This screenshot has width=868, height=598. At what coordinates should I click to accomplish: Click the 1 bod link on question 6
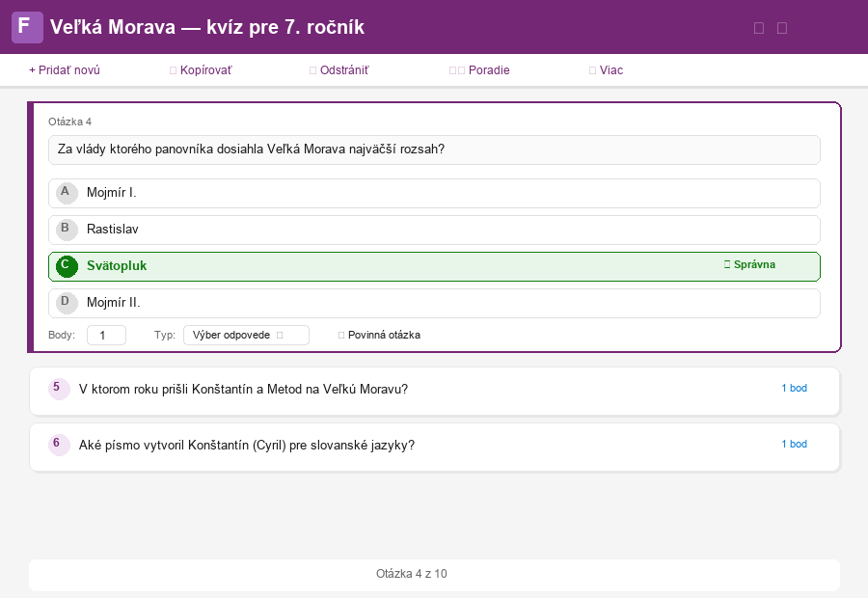point(794,444)
